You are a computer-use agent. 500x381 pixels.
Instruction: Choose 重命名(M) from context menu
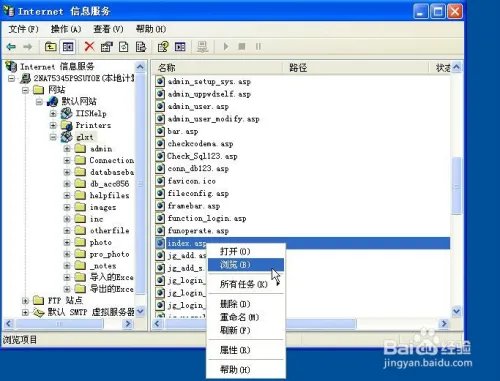(246, 317)
